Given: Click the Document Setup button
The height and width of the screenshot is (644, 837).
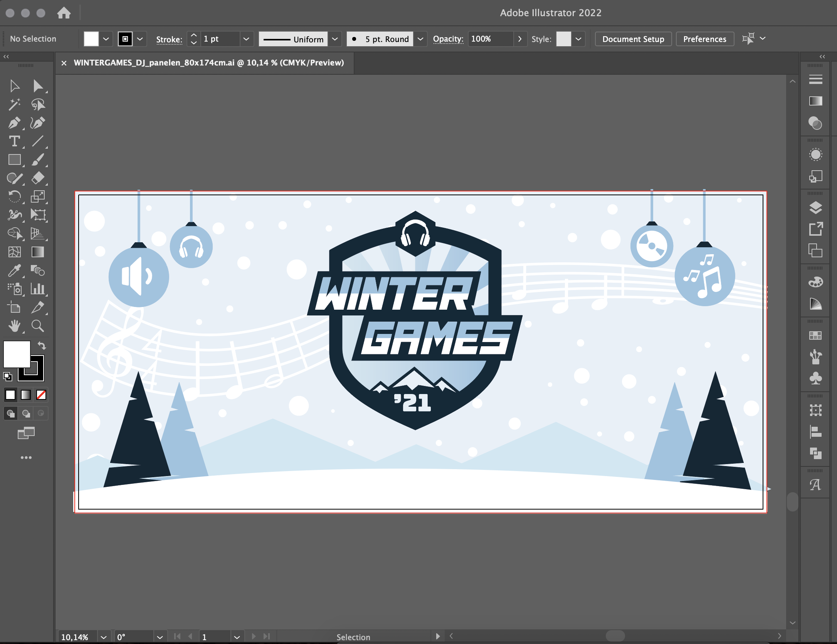Looking at the screenshot, I should tap(633, 39).
